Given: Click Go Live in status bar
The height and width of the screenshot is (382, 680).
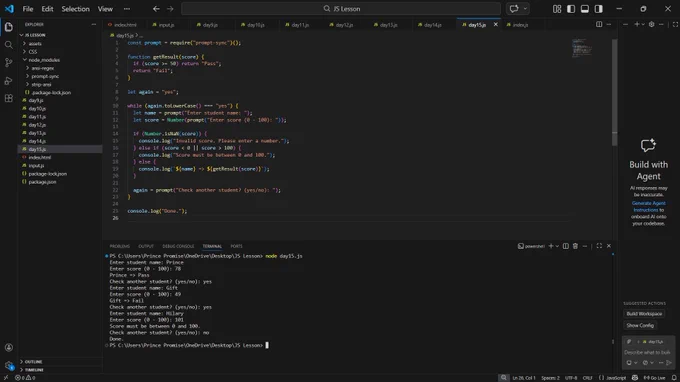Looking at the screenshot, I should point(654,378).
